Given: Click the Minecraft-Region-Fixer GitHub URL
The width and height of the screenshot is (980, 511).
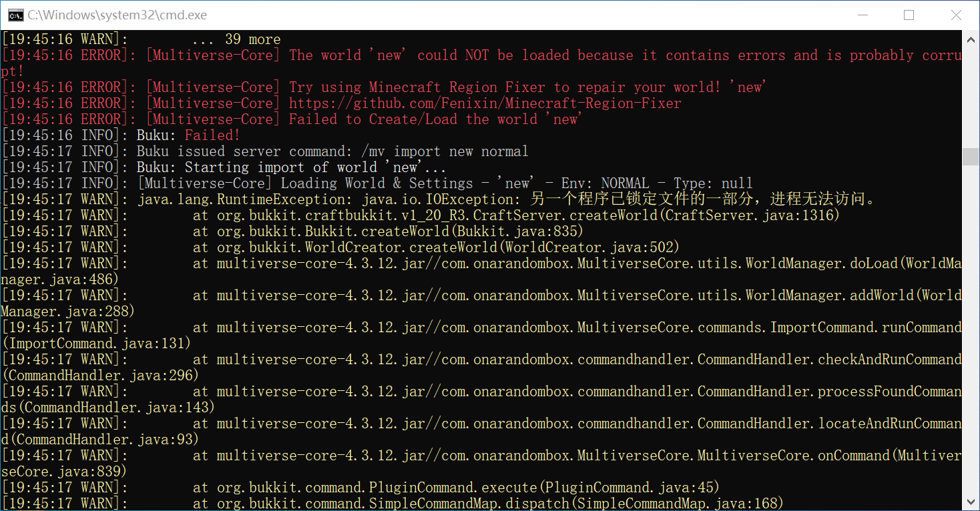Looking at the screenshot, I should (x=485, y=103).
